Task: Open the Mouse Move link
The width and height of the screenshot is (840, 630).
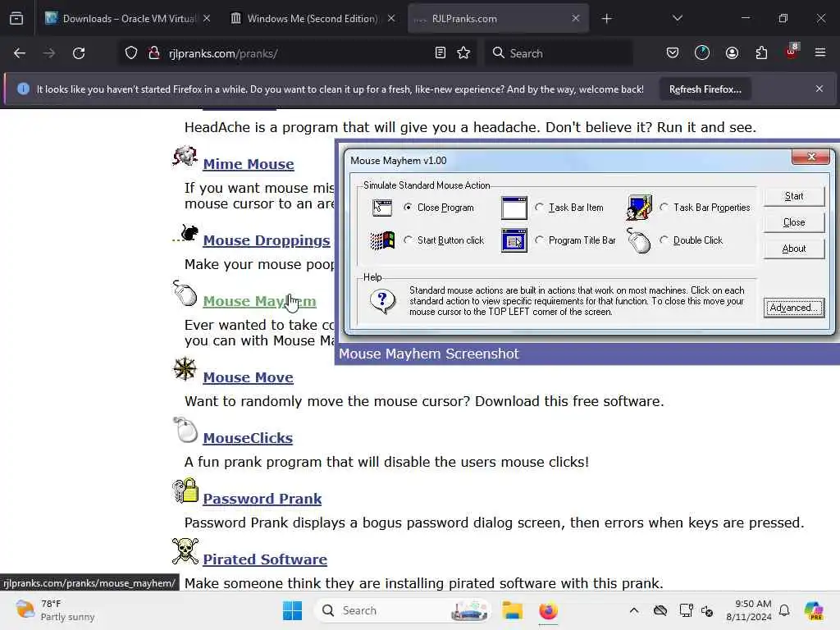Action: tap(248, 377)
